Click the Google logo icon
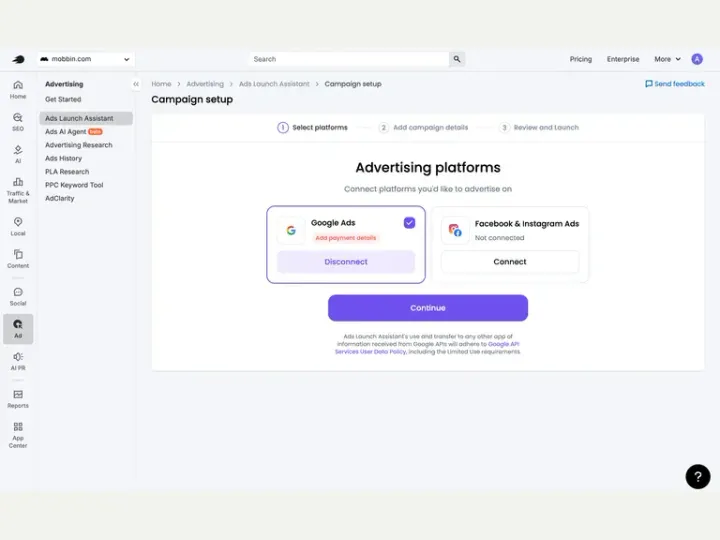 point(291,231)
